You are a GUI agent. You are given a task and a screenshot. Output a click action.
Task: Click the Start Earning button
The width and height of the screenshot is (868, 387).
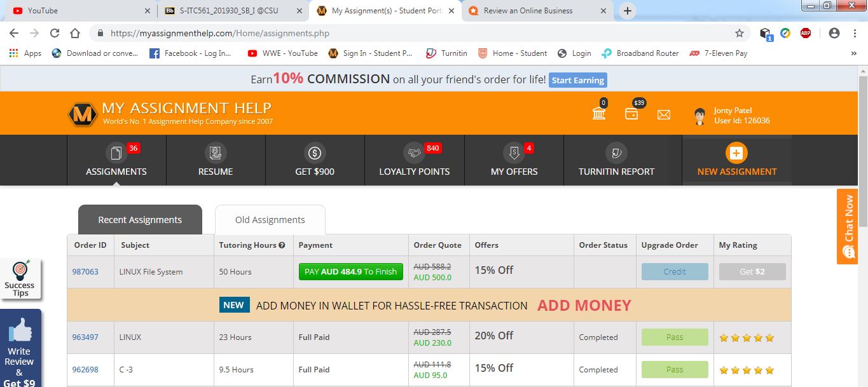578,80
